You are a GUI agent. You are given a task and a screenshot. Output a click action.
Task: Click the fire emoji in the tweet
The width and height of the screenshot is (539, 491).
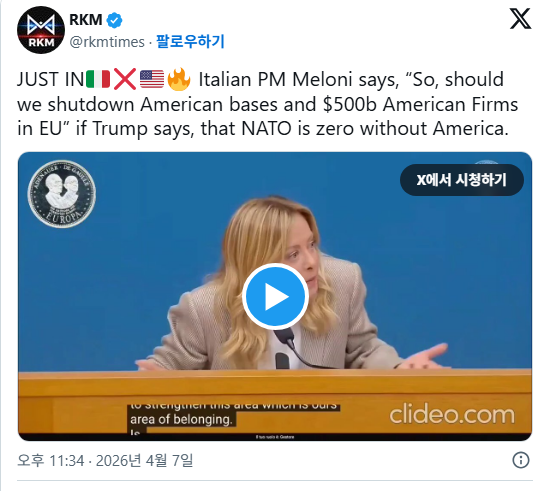pos(179,79)
